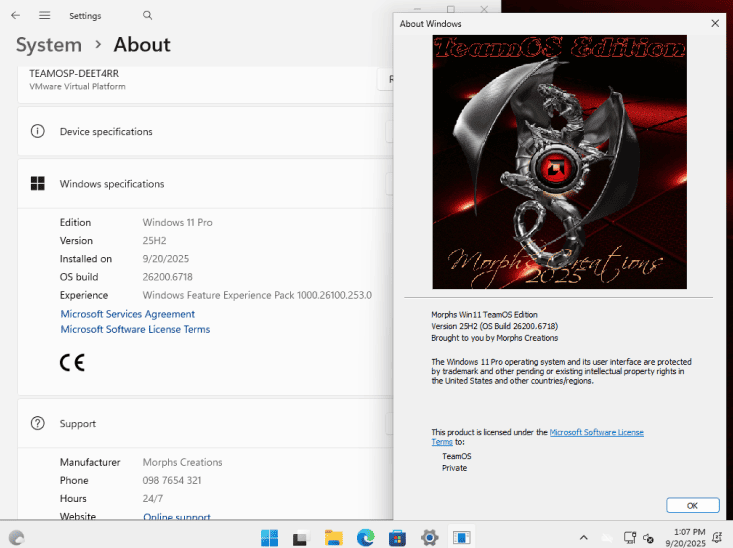Click the Morphs Win11 TeamOS Edition line
The height and width of the screenshot is (548, 733).
tap(484, 315)
